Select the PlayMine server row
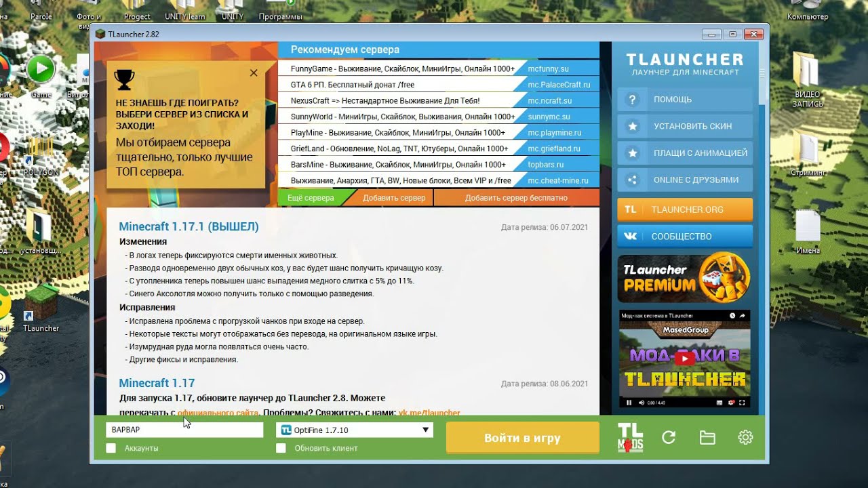 click(438, 133)
